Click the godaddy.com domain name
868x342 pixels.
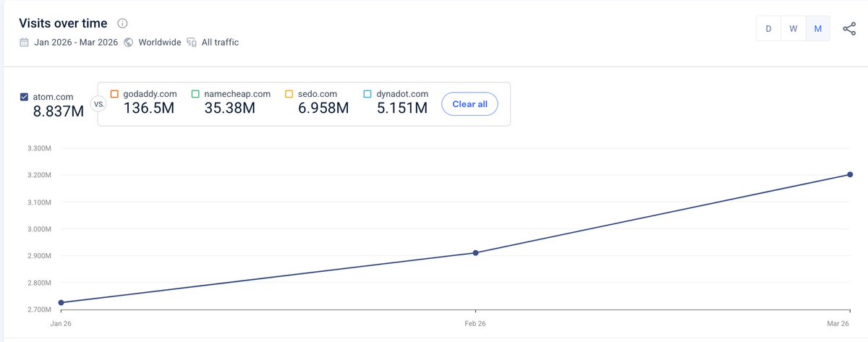pyautogui.click(x=150, y=94)
